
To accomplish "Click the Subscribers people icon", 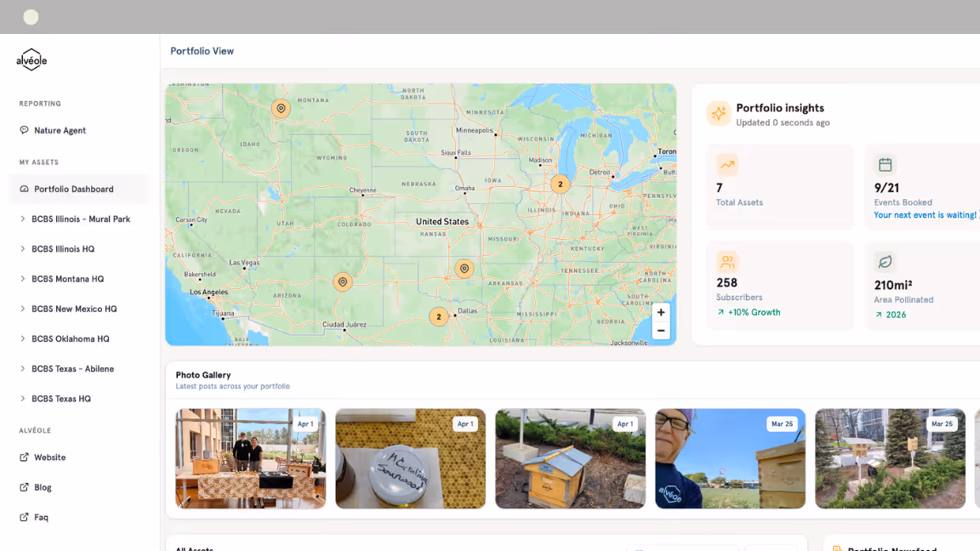I will pyautogui.click(x=726, y=262).
